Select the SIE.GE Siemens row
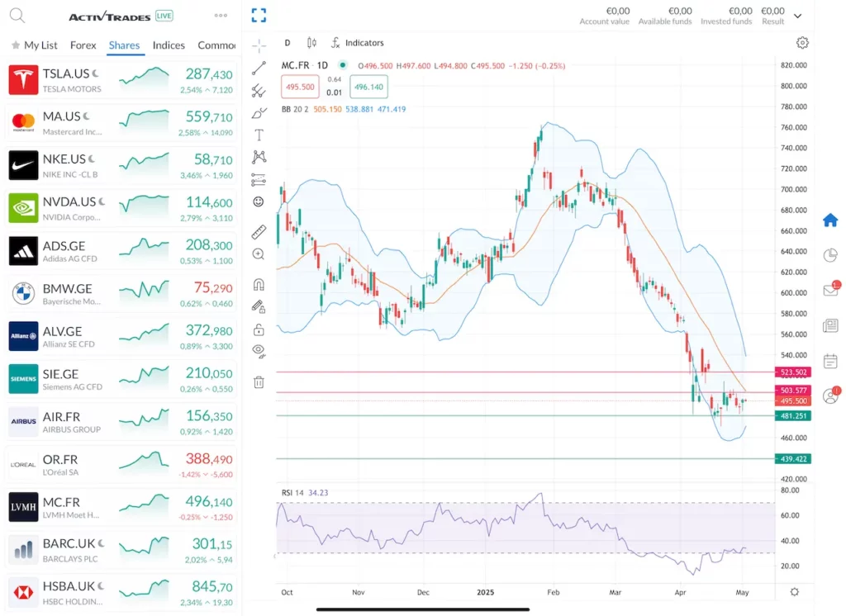 pyautogui.click(x=121, y=379)
